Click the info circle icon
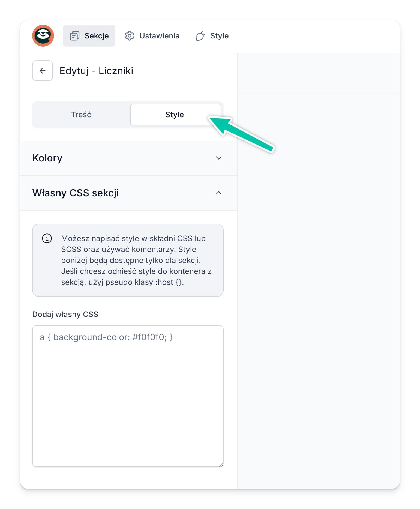 click(47, 238)
